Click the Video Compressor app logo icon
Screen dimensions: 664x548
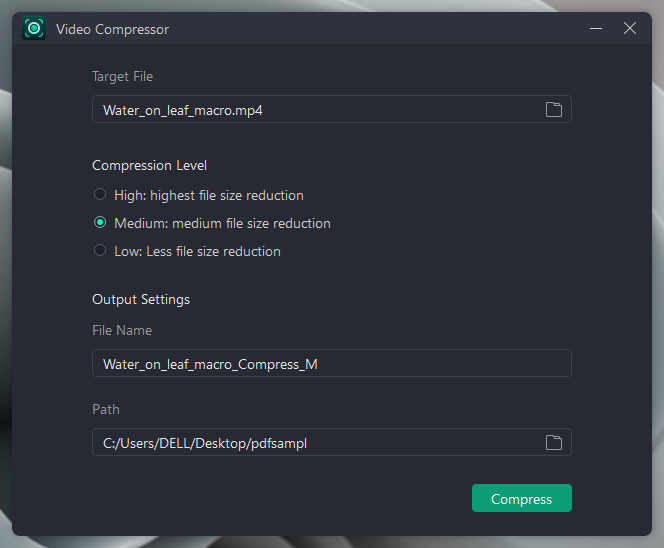[34, 28]
